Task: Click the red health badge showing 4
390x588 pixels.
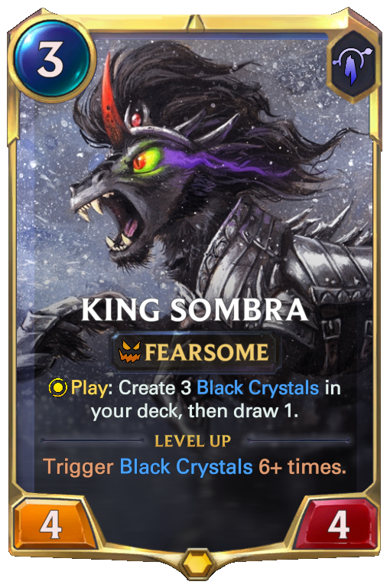Action: click(x=338, y=526)
